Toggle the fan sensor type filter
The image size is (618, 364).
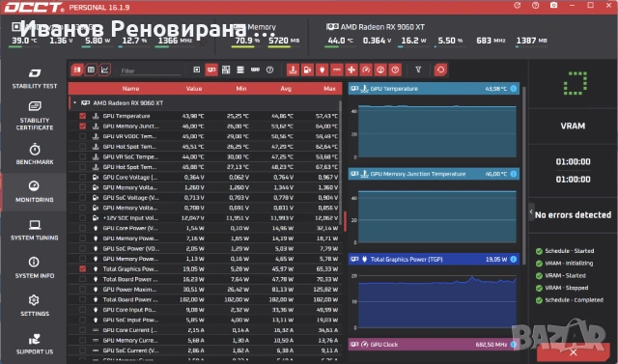pyautogui.click(x=351, y=70)
